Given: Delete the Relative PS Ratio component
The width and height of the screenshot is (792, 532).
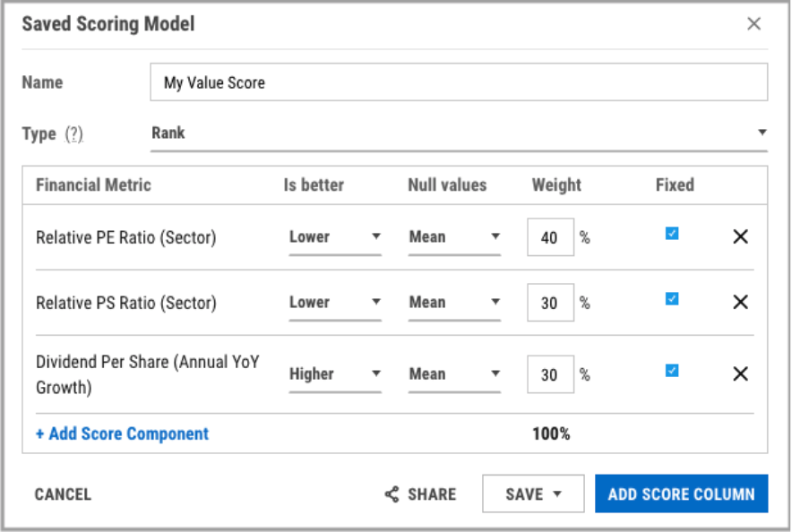Looking at the screenshot, I should coord(740,303).
